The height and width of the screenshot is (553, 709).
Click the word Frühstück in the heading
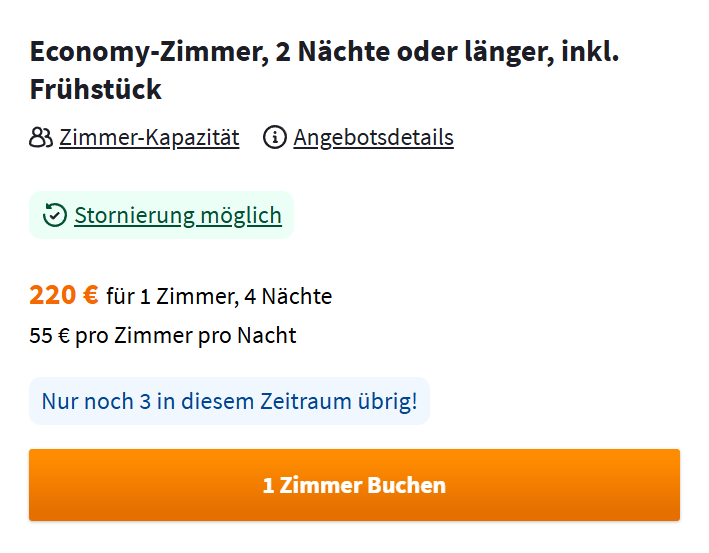95,89
